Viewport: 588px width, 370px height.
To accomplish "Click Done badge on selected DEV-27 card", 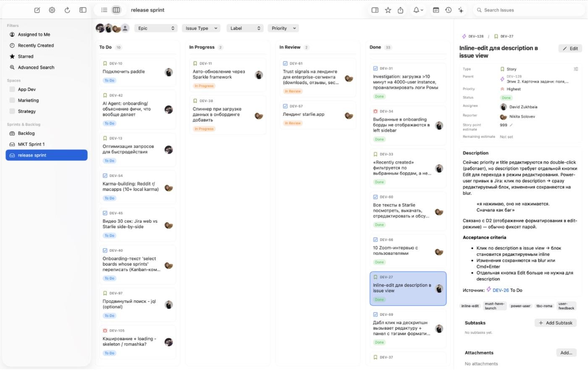I will click(x=379, y=299).
